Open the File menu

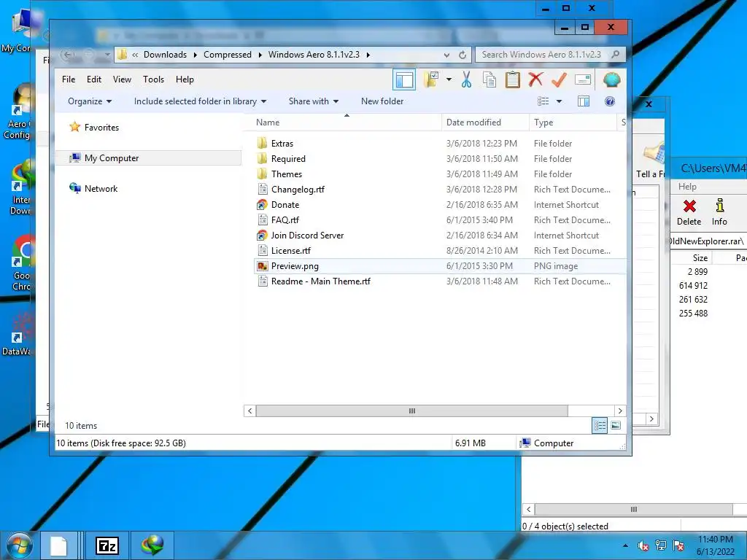pos(69,79)
